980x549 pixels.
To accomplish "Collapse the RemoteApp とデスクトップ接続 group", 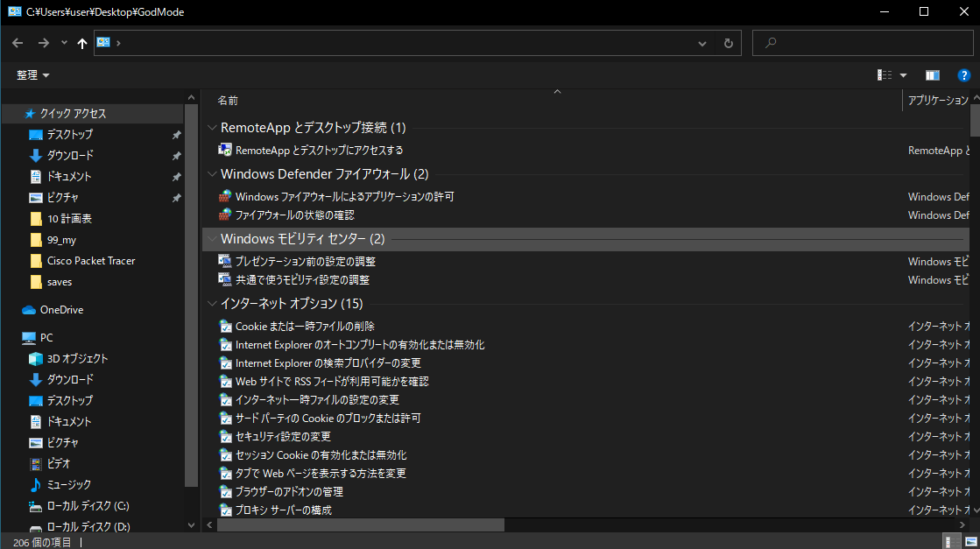I will pyautogui.click(x=213, y=128).
